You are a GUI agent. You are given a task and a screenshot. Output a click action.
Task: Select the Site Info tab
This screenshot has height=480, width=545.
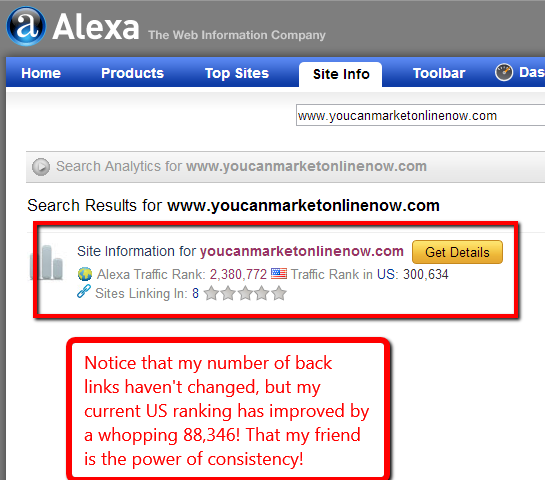(341, 74)
